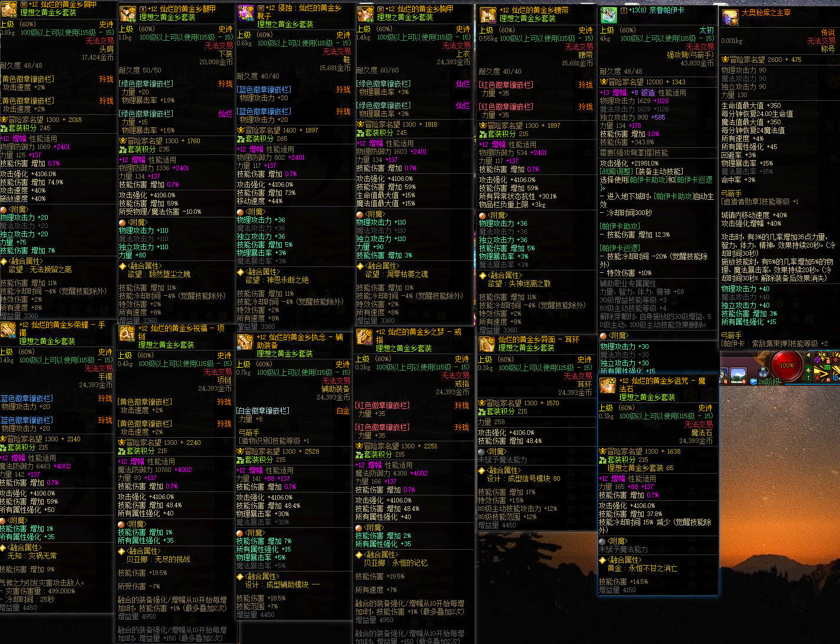
Task: Select the 黄金乡之梦 戒指 ring icon
Action: click(365, 337)
